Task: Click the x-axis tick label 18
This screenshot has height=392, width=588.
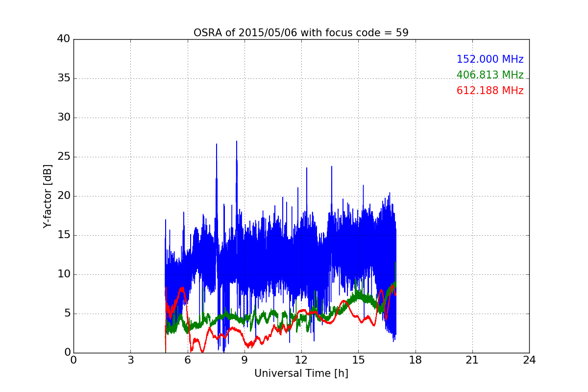Action: click(416, 360)
